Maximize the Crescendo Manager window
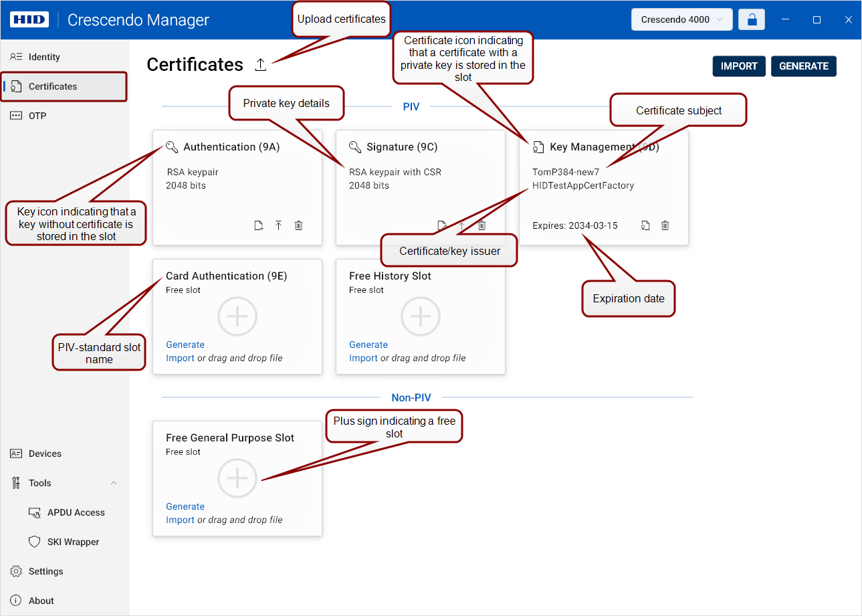Screen dimensions: 862x616 point(817,19)
